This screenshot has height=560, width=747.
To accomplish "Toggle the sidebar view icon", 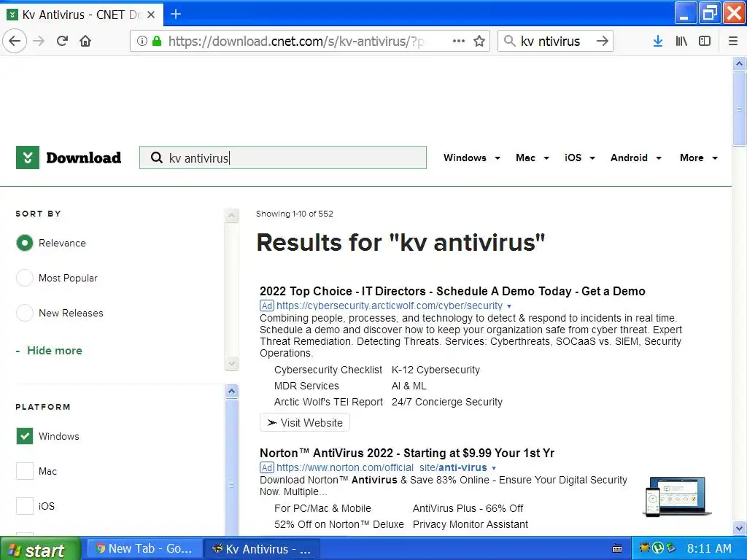I will [705, 41].
